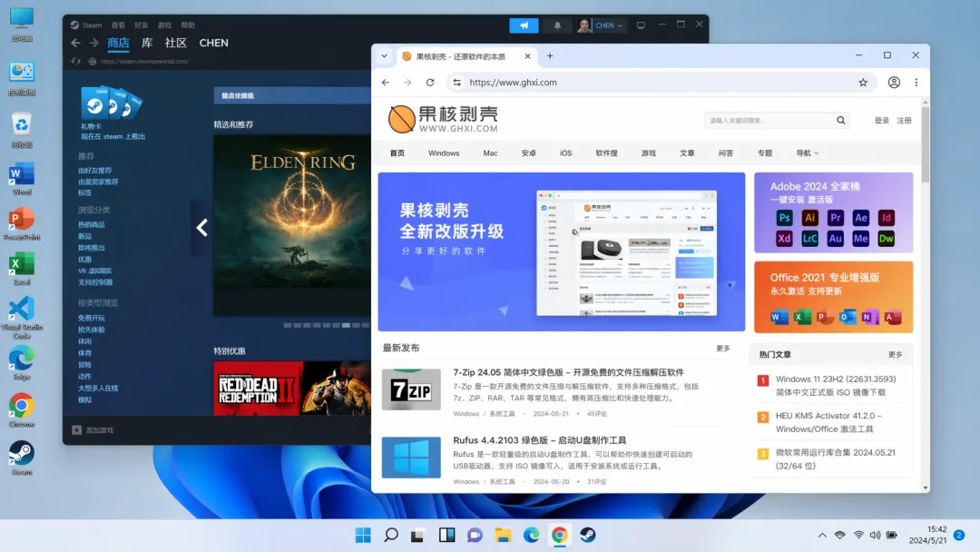Open a new Chrome tab

550,55
